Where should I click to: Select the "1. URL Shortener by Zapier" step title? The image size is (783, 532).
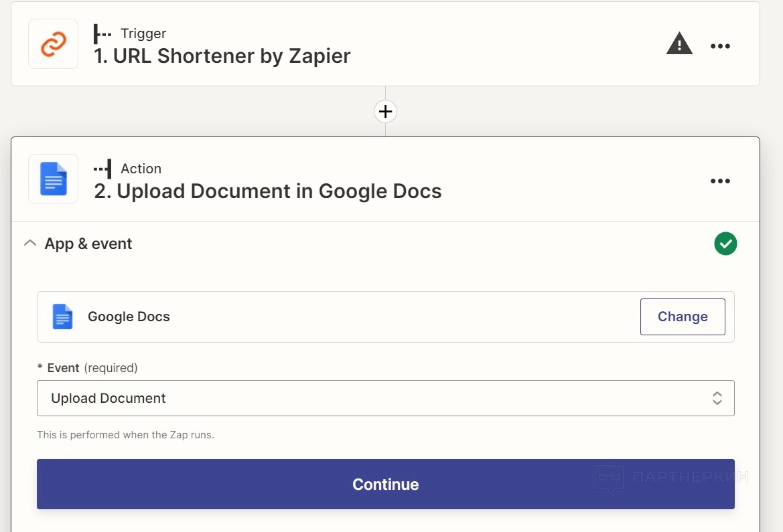click(222, 56)
